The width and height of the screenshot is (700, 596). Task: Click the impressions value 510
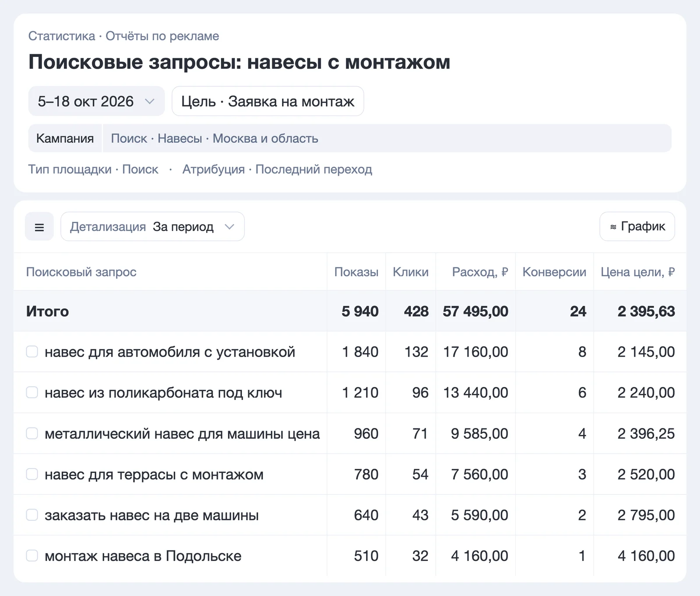366,556
